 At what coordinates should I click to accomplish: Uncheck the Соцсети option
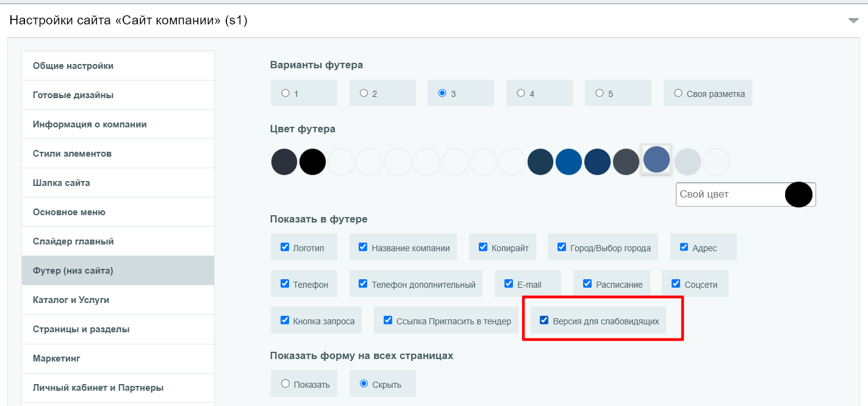pos(675,283)
